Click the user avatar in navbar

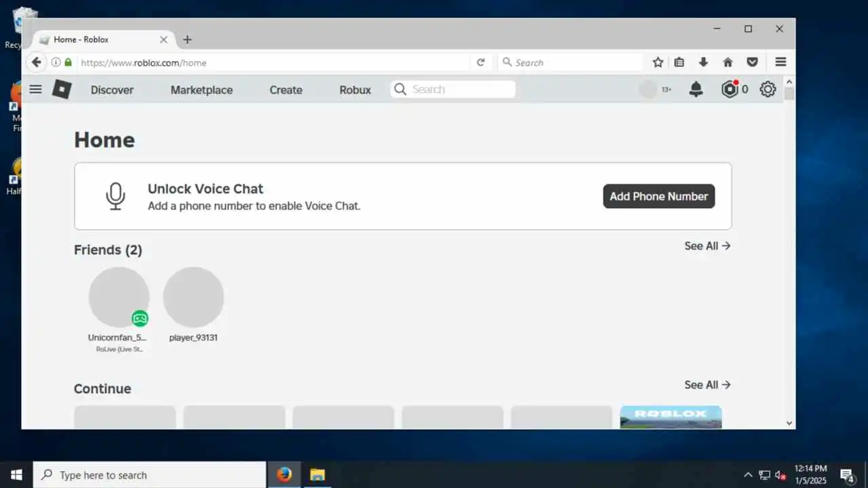tap(649, 89)
